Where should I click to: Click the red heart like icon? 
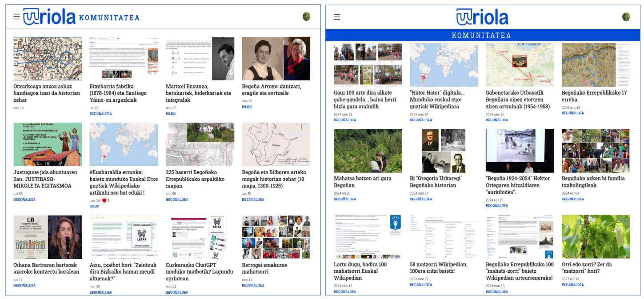104,200
